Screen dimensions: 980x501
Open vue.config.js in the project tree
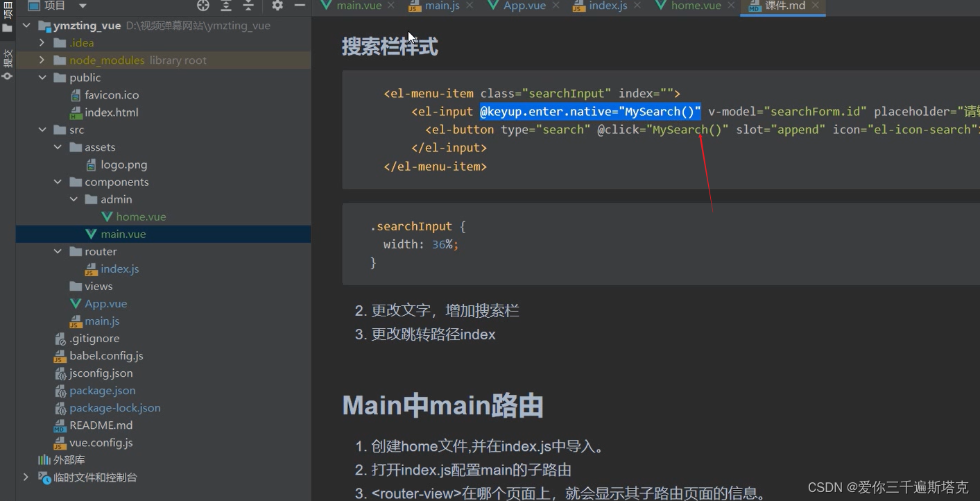[x=99, y=442]
